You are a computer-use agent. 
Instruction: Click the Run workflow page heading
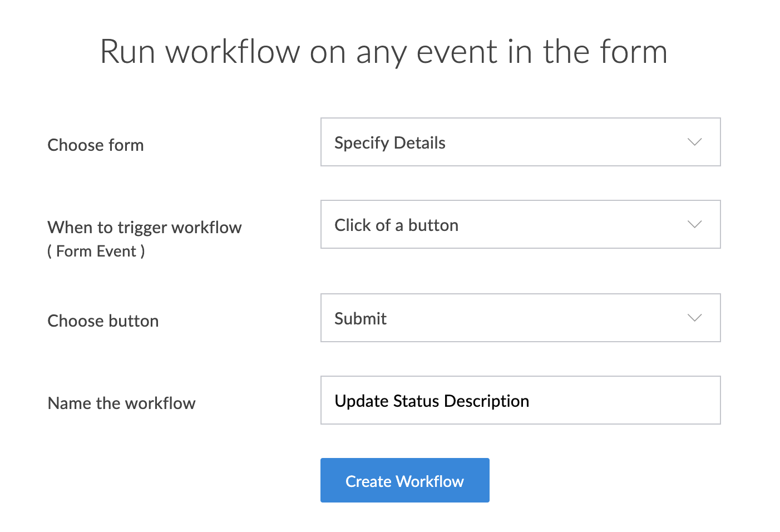[x=384, y=52]
